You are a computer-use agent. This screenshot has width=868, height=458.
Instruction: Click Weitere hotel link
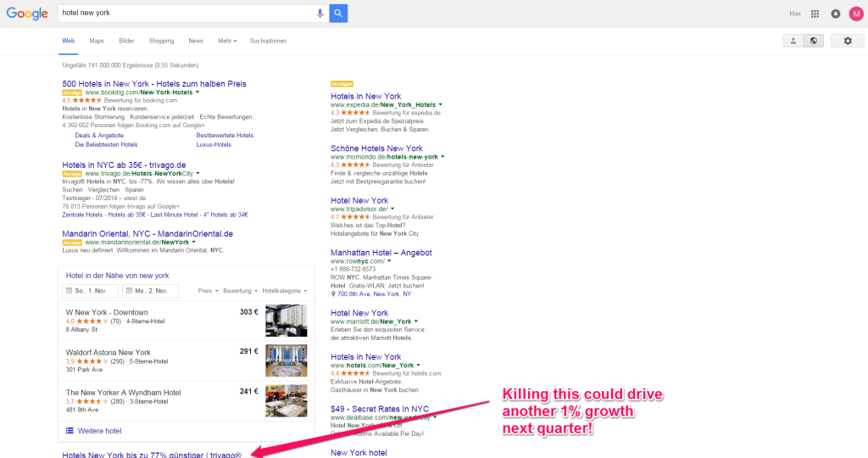pyautogui.click(x=100, y=431)
